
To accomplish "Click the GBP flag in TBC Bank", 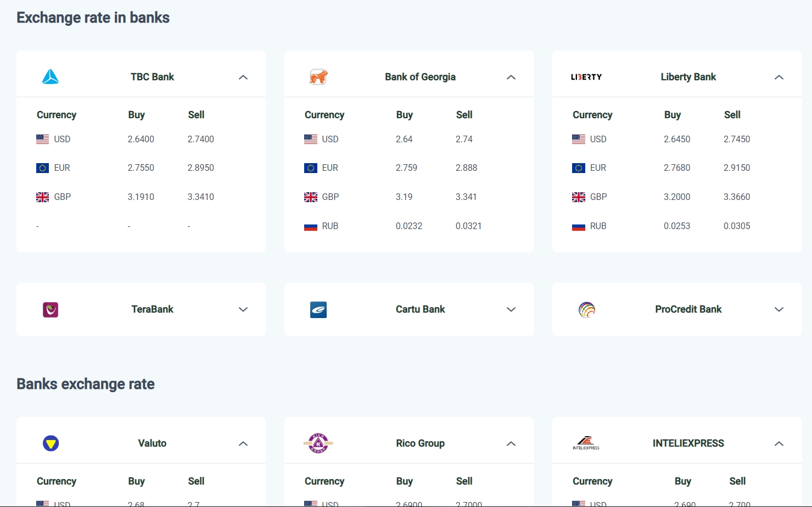I will click(43, 197).
